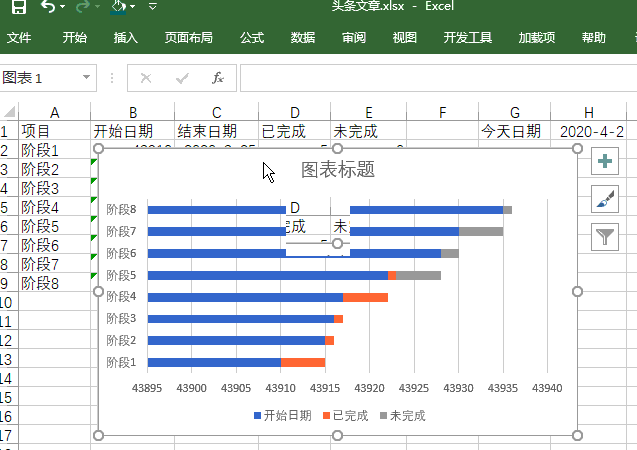Click the chart title 图表标题
Image resolution: width=637 pixels, height=450 pixels.
(338, 169)
